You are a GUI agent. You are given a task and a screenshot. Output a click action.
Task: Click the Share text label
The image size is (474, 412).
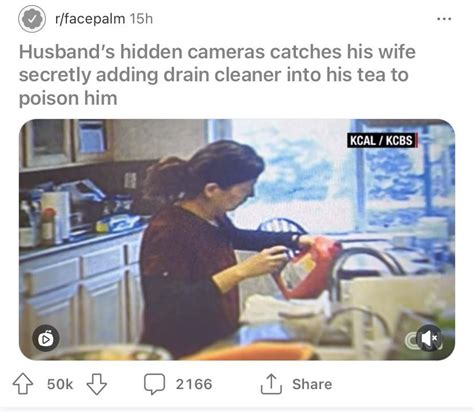(x=312, y=384)
